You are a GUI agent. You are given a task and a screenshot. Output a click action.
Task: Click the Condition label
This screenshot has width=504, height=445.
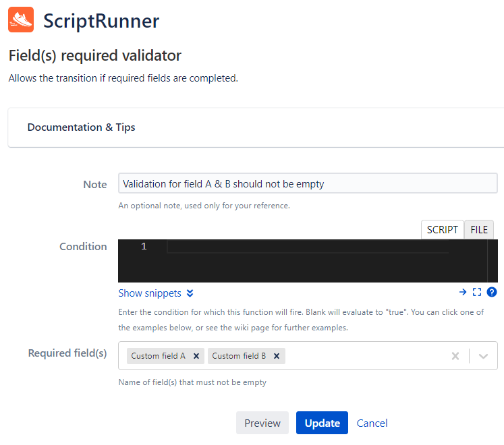83,247
